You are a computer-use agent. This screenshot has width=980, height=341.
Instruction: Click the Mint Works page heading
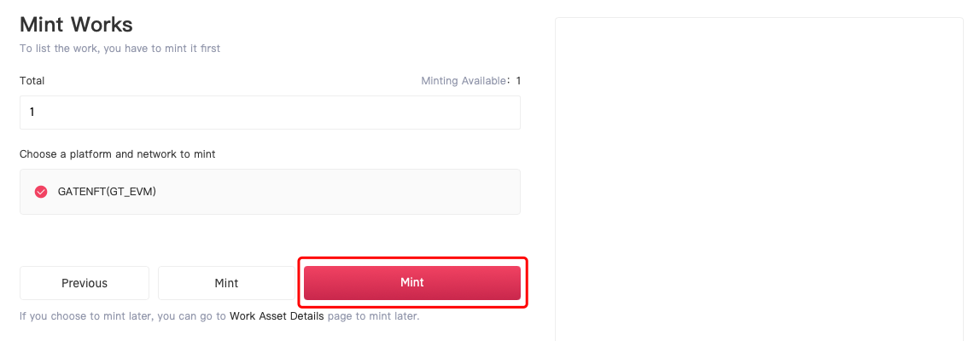tap(76, 25)
